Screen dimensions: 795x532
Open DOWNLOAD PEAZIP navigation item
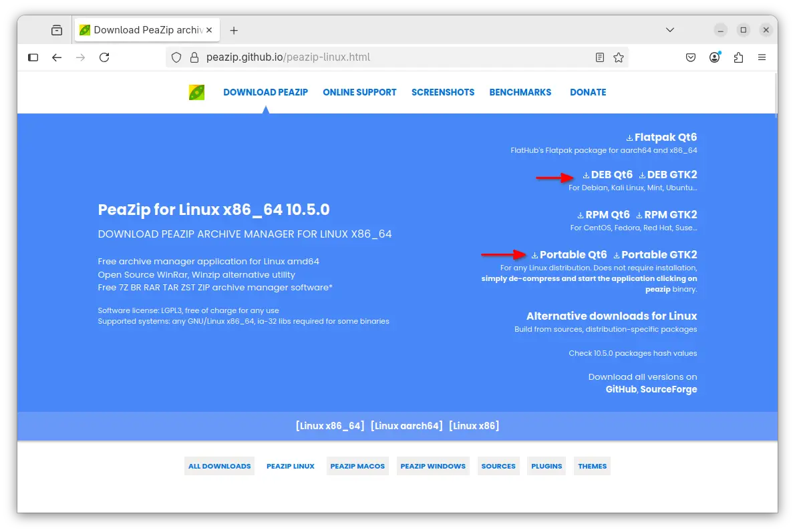click(266, 92)
